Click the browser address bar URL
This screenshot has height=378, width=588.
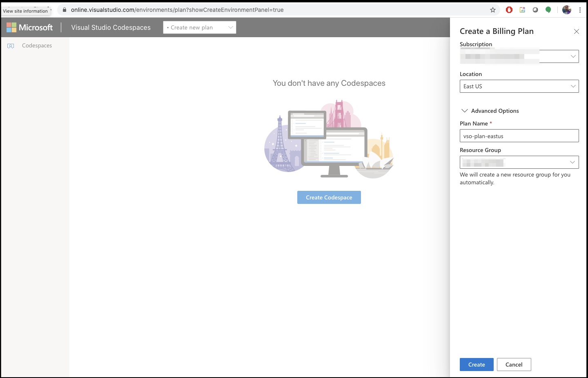[177, 10]
